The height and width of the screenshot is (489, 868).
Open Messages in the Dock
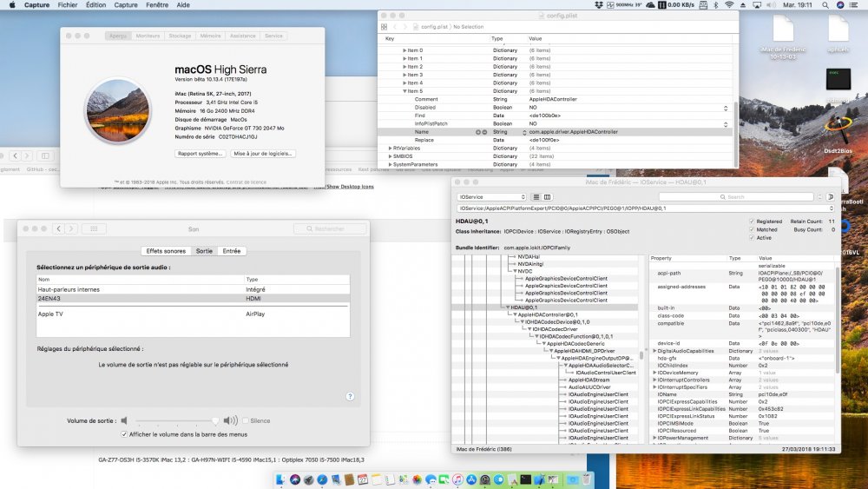click(x=431, y=479)
